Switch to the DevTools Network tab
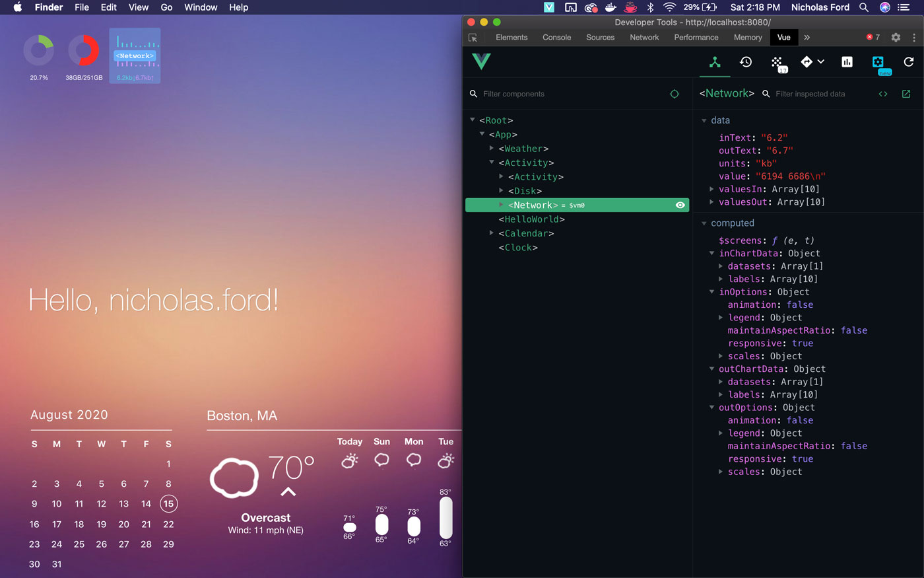The image size is (924, 578). pyautogui.click(x=644, y=38)
